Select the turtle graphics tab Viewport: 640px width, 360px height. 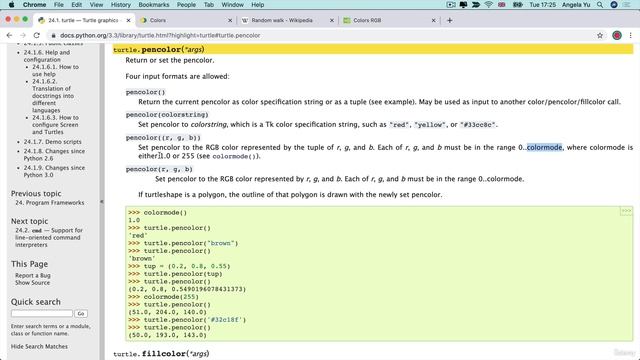[x=84, y=20]
